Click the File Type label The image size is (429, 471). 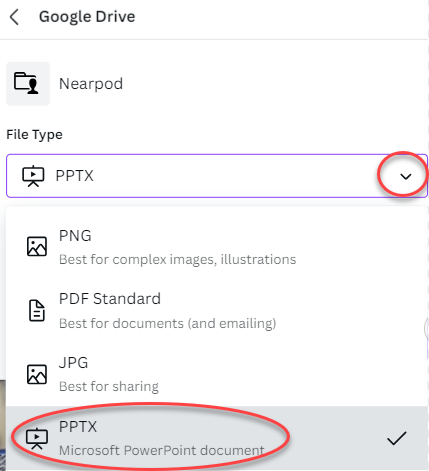coord(34,135)
